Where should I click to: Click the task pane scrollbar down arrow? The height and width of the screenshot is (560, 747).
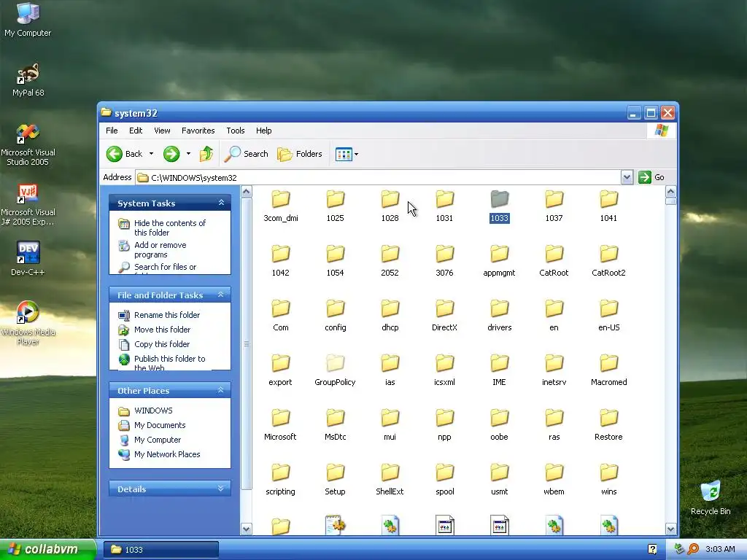click(x=247, y=529)
